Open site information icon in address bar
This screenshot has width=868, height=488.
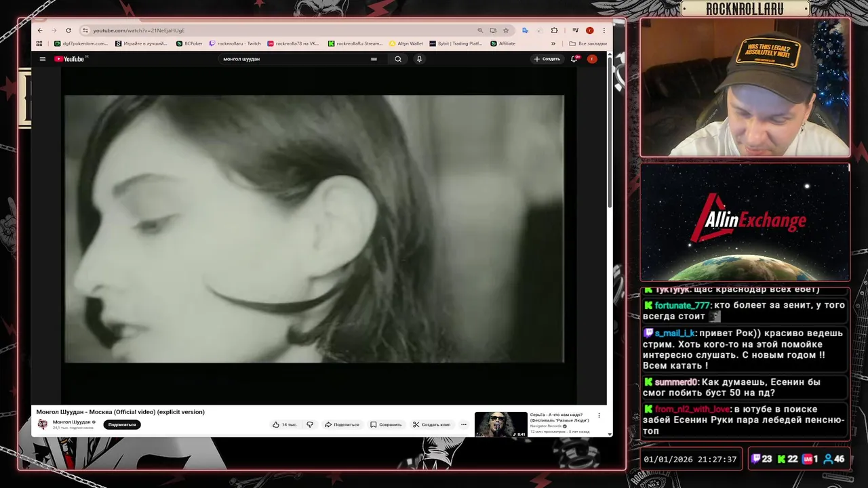pyautogui.click(x=85, y=30)
